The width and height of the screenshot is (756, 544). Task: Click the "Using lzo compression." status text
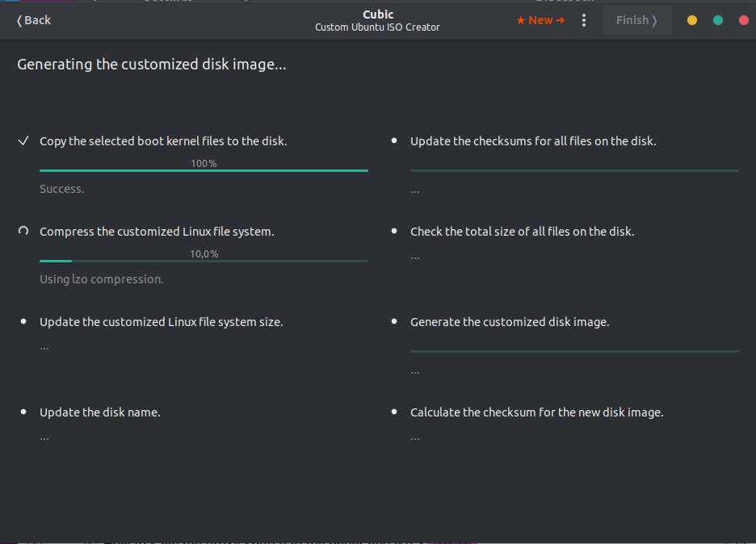click(x=102, y=279)
